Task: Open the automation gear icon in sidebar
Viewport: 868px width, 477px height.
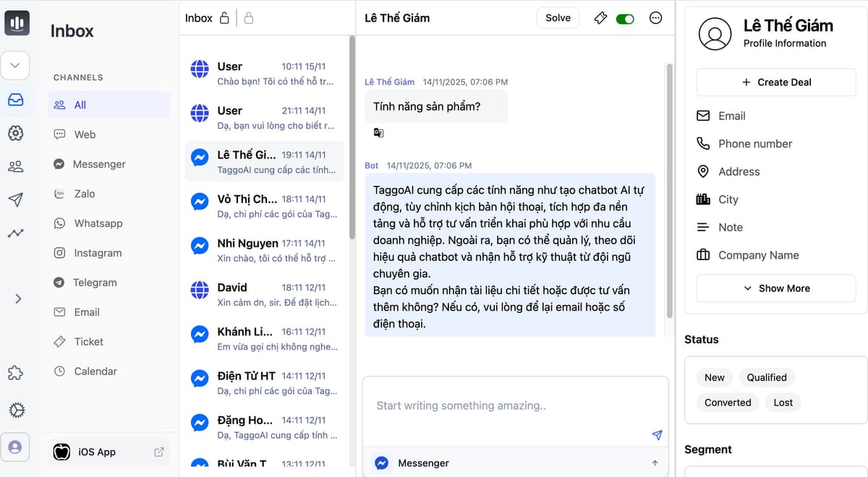Action: pyautogui.click(x=16, y=133)
